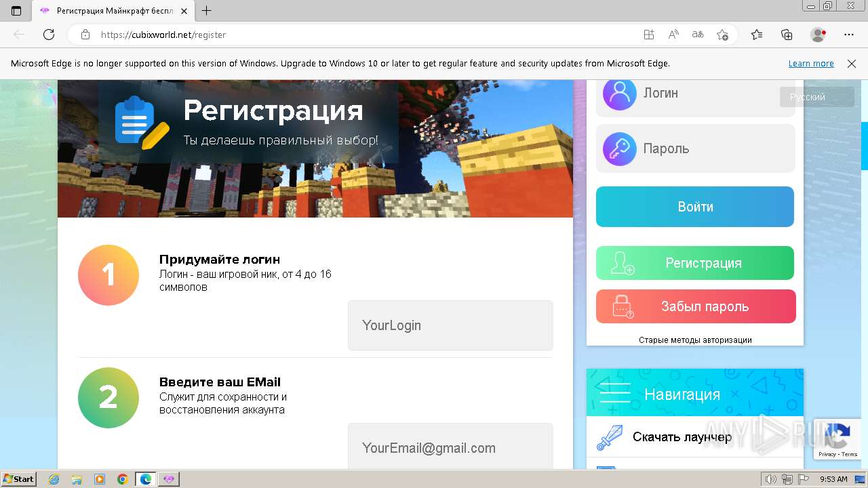Viewport: 868px width, 488px height.
Task: Click the Навигация hamburger menu icon
Action: [615, 393]
